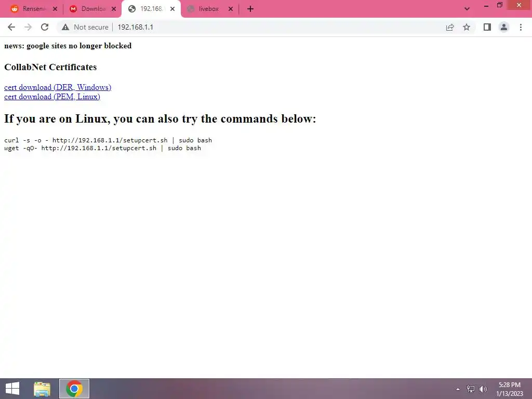Image resolution: width=532 pixels, height=399 pixels.
Task: Switch to the Download MEGA tab
Action: click(x=93, y=9)
